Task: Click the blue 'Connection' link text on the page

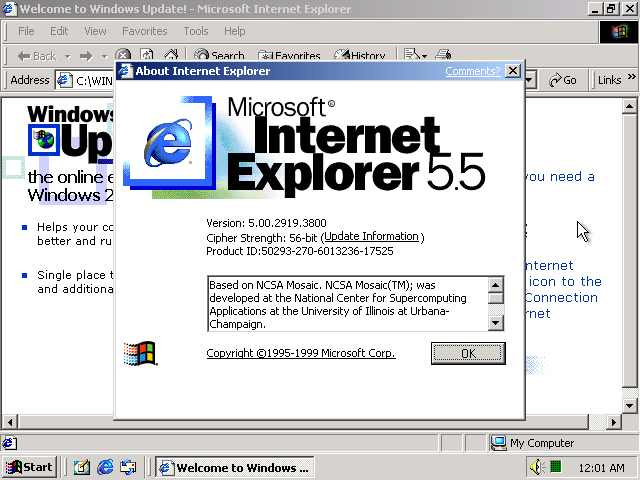Action: (561, 298)
